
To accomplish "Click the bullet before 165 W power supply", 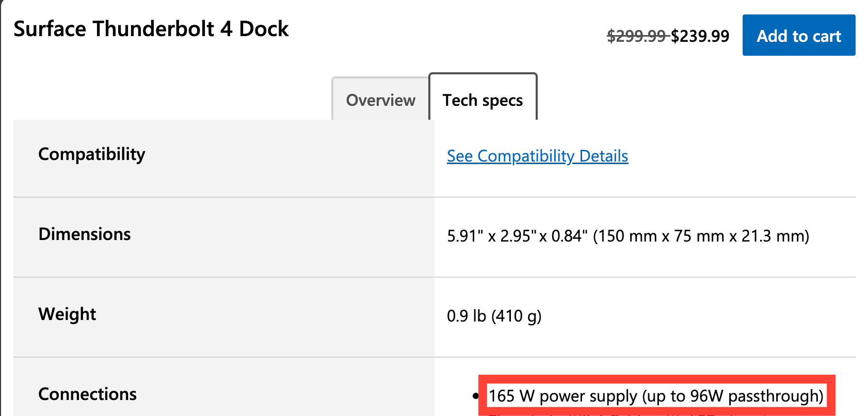I will pyautogui.click(x=475, y=396).
